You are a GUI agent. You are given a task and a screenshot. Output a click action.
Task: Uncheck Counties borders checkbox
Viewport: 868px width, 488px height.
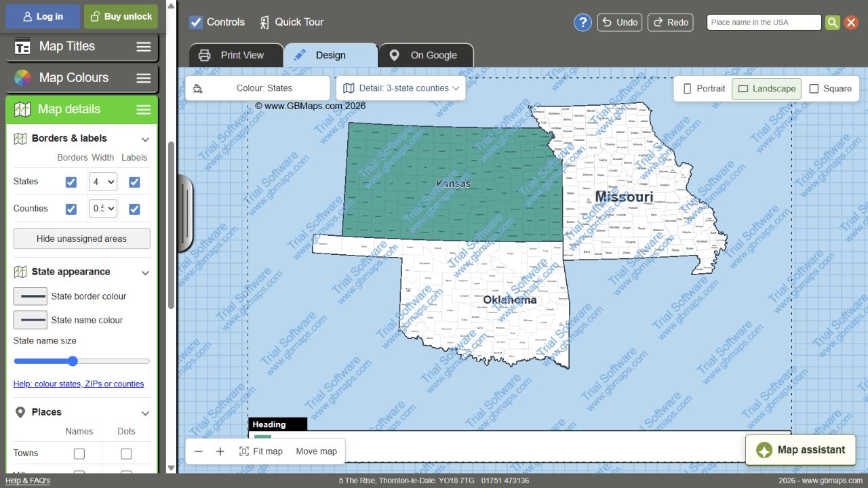pyautogui.click(x=71, y=209)
